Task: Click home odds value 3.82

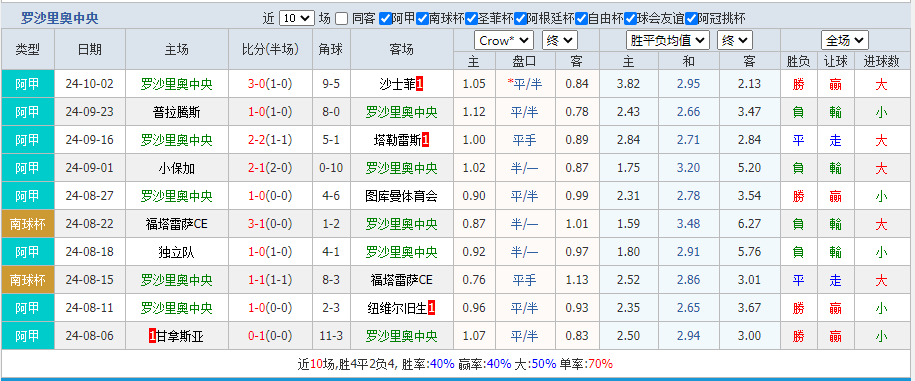Action: (628, 84)
